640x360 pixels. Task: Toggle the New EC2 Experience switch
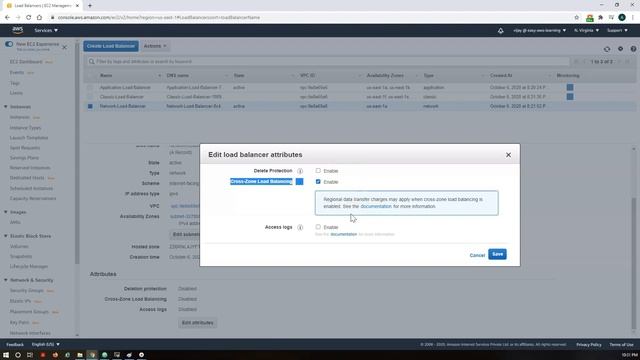tap(9, 44)
